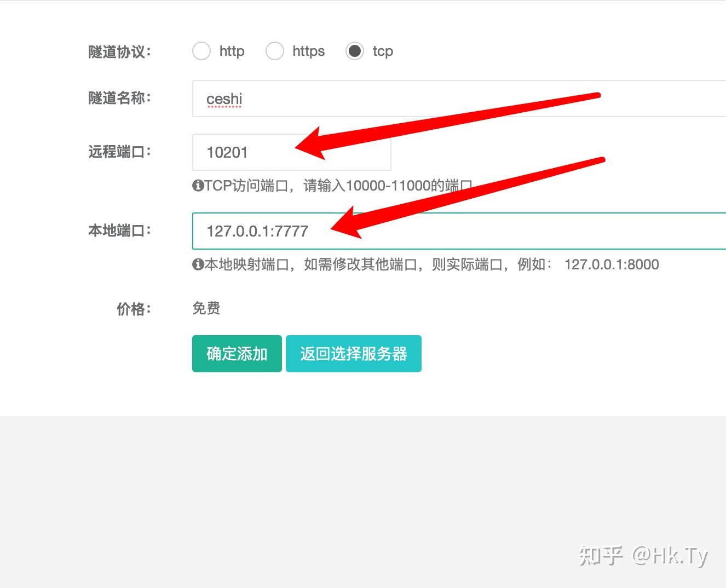
Task: Click the 本地端口 label
Action: coord(119,230)
